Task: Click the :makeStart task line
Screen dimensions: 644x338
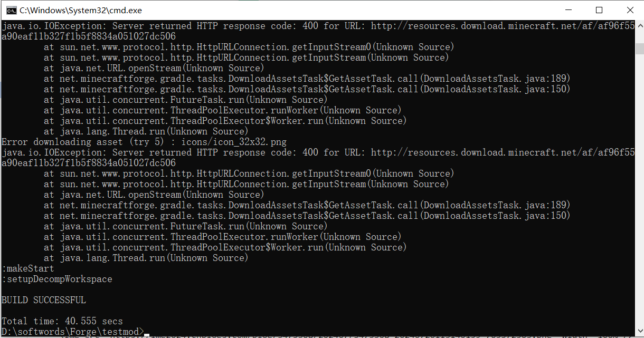Action: pos(28,268)
